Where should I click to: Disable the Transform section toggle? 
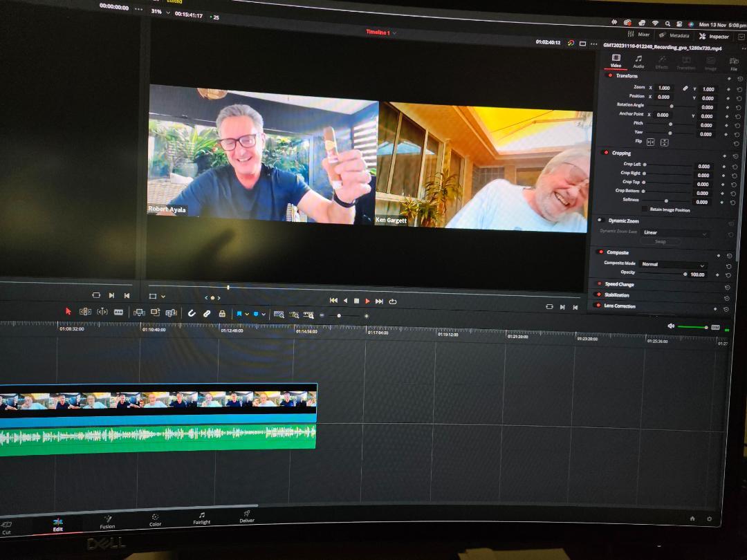point(610,75)
